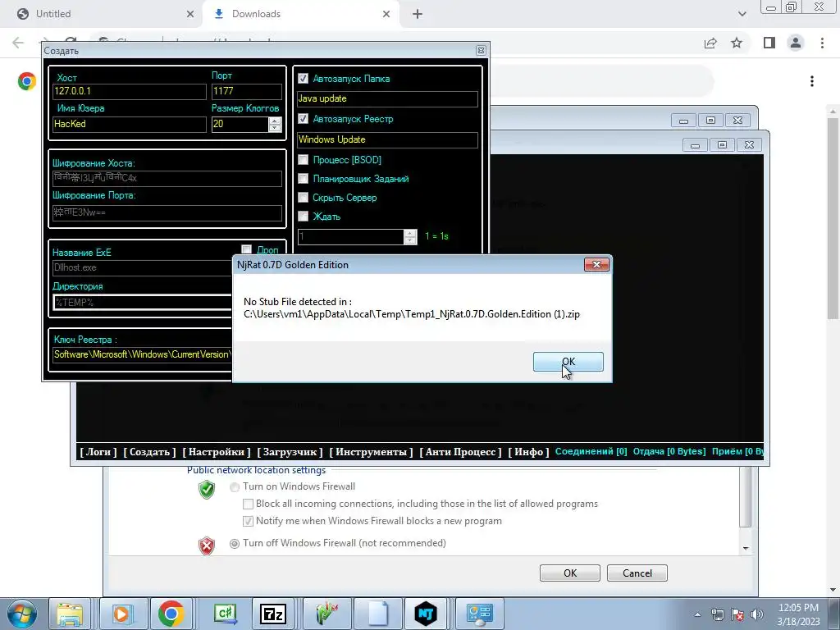The image size is (840, 630).
Task: Switch to the Untitled browser tab
Action: tap(102, 14)
